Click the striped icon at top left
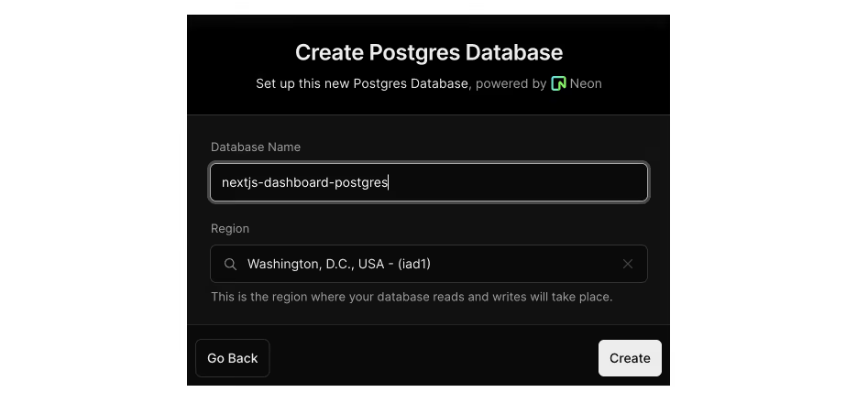The image size is (868, 403). click(242, 7)
